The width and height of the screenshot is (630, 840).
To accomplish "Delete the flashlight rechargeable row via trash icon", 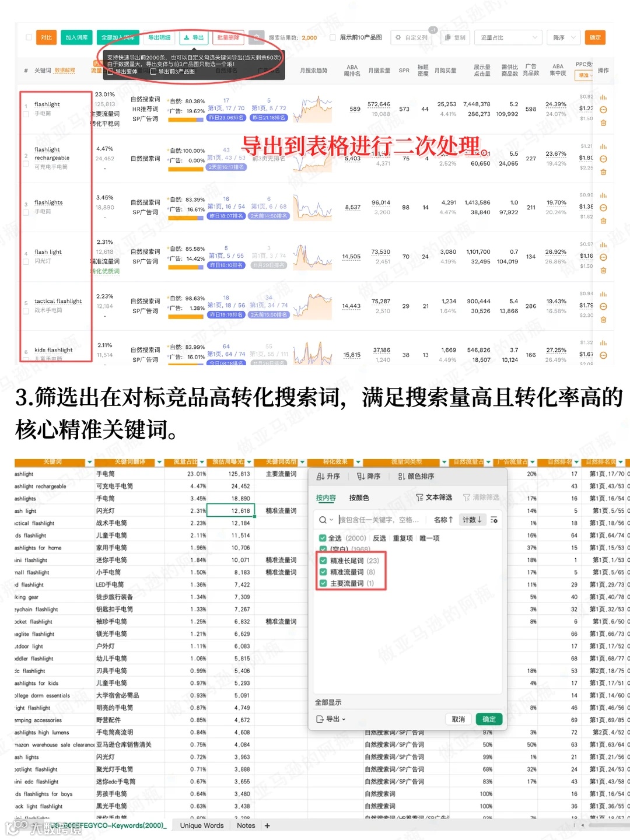I will [603, 172].
